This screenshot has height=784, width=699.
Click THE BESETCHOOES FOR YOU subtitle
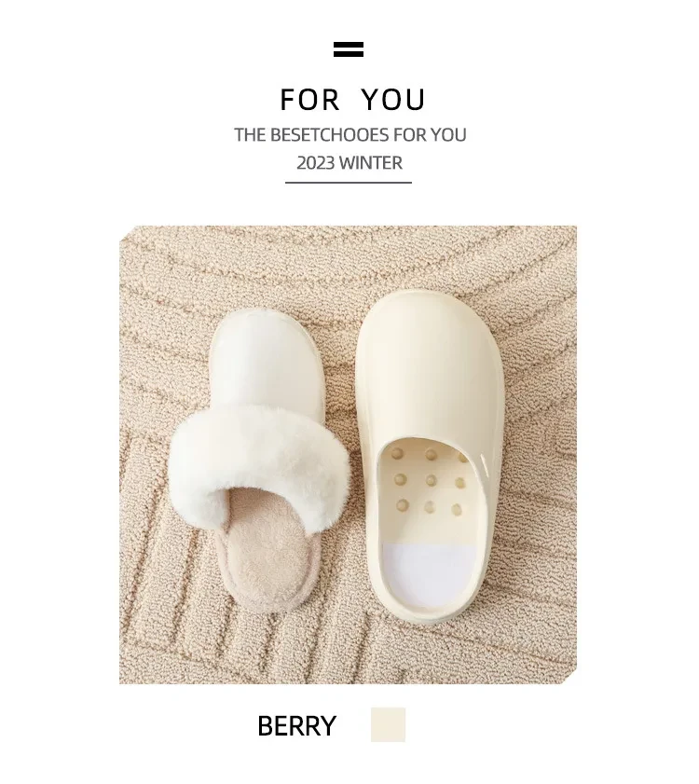coord(350,135)
